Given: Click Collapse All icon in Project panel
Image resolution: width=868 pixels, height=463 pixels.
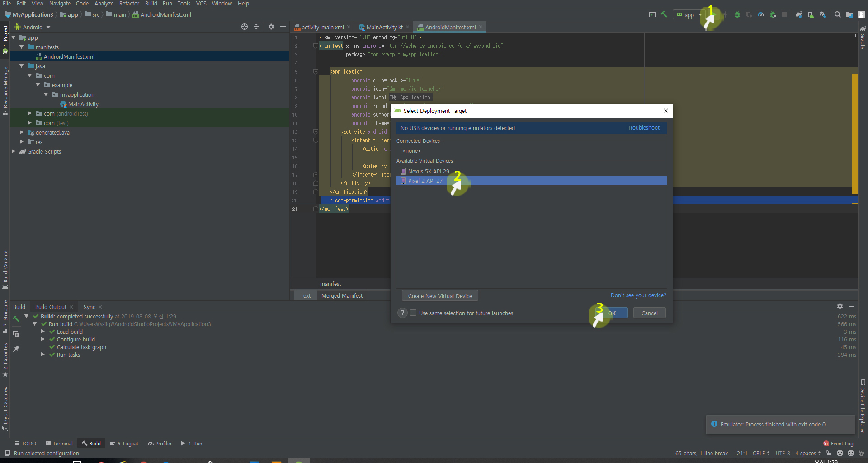Looking at the screenshot, I should pyautogui.click(x=256, y=27).
